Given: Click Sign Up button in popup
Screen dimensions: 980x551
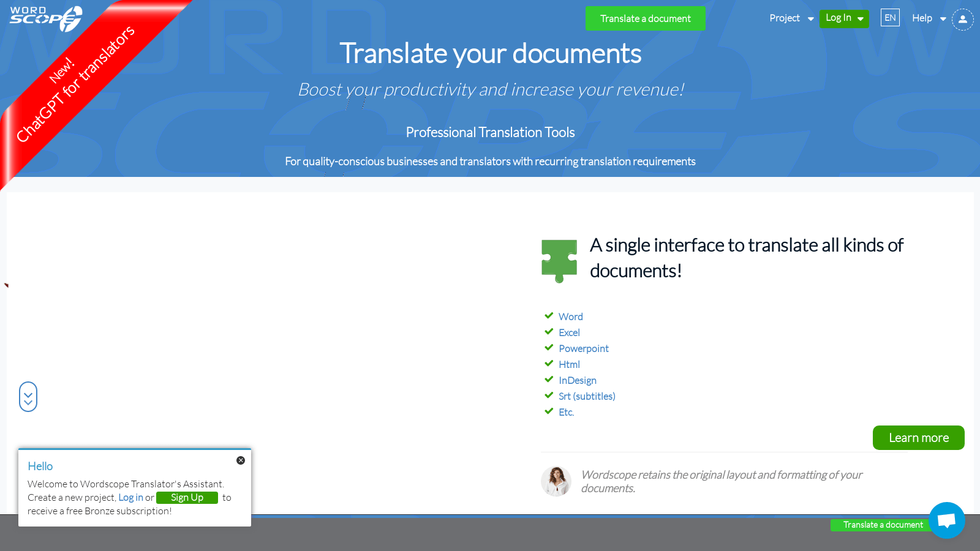Looking at the screenshot, I should click(187, 498).
